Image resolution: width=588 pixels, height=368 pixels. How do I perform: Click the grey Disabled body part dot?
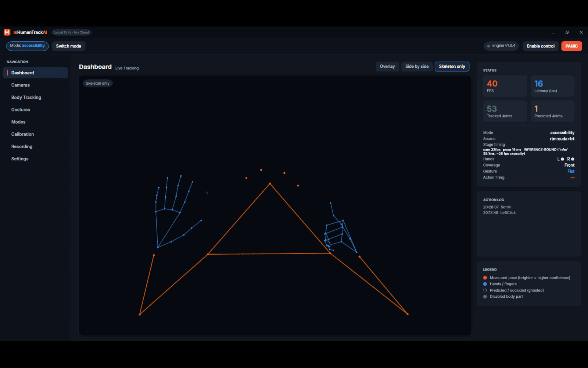[x=485, y=297]
